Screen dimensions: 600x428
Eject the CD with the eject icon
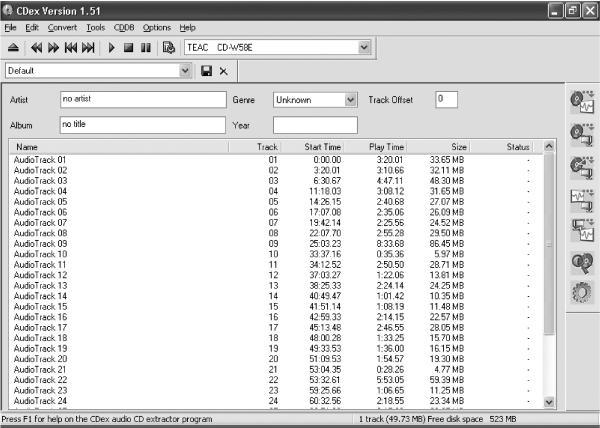pyautogui.click(x=13, y=48)
